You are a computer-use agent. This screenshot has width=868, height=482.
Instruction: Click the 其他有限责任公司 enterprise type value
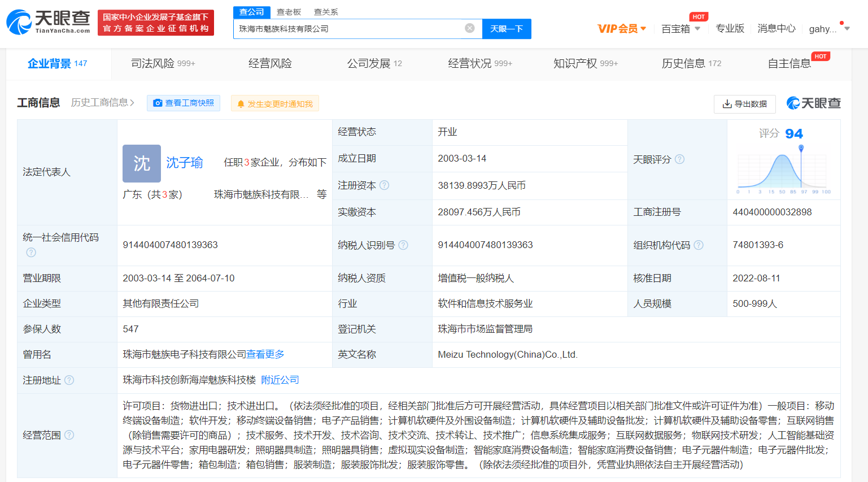pyautogui.click(x=161, y=303)
